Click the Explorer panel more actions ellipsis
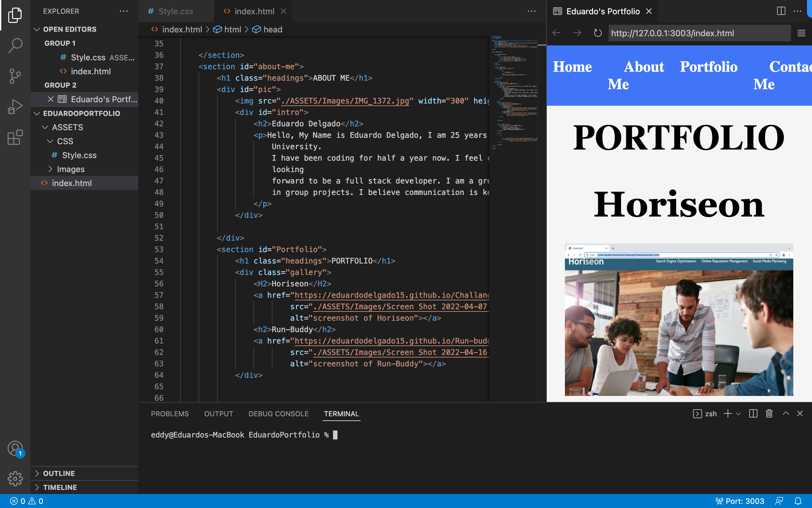The width and height of the screenshot is (812, 508). click(123, 11)
